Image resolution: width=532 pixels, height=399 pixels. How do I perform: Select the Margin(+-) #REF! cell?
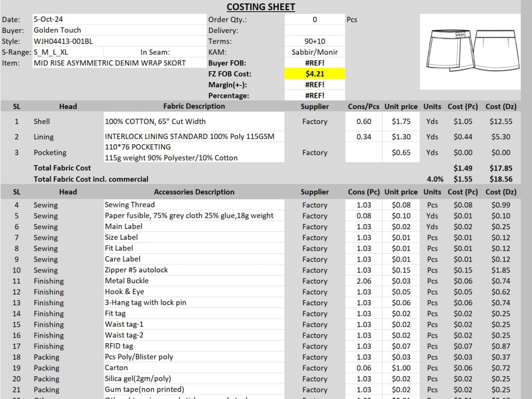click(x=314, y=85)
